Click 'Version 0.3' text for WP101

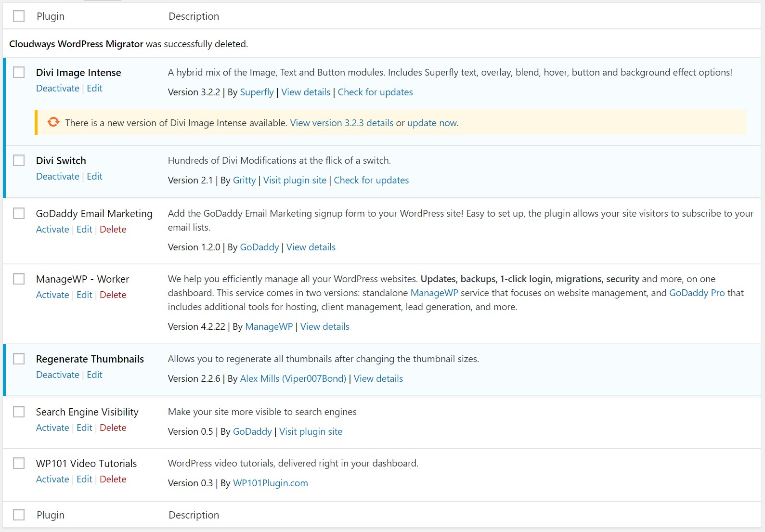click(x=190, y=483)
